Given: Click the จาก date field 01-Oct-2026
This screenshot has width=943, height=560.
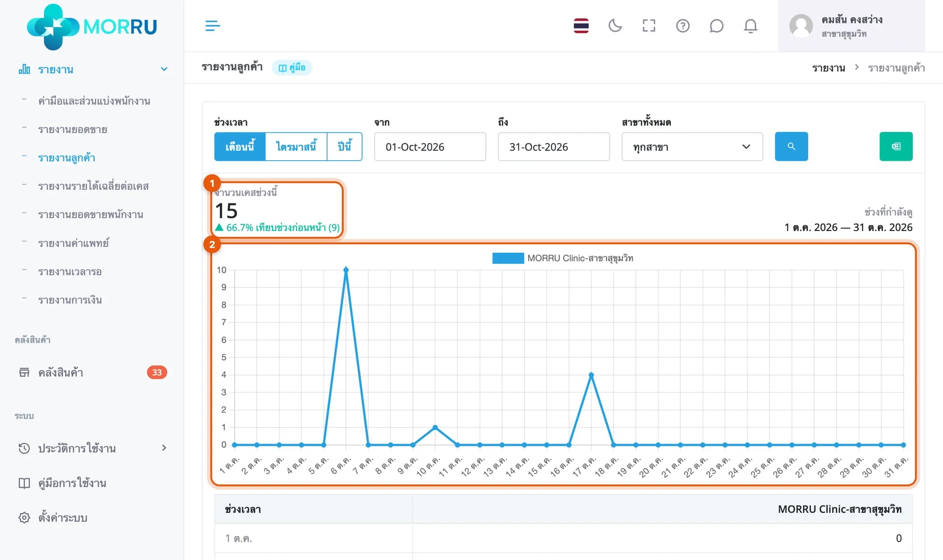Looking at the screenshot, I should (x=430, y=147).
